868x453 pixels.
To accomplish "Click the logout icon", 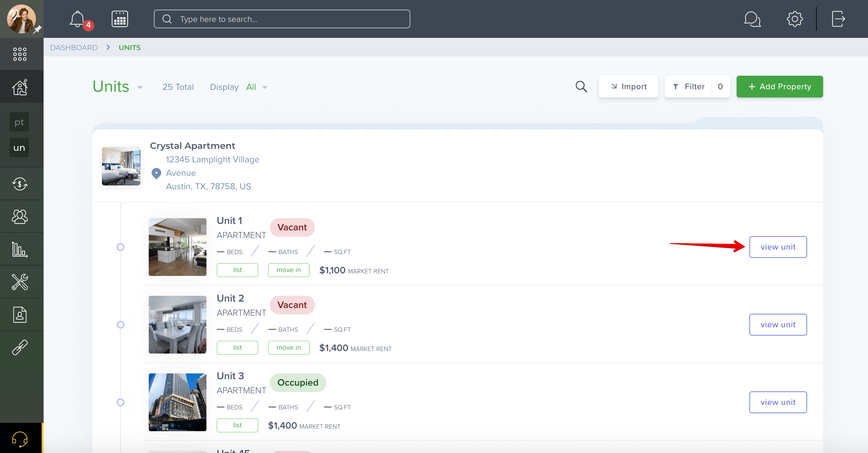I will [838, 19].
